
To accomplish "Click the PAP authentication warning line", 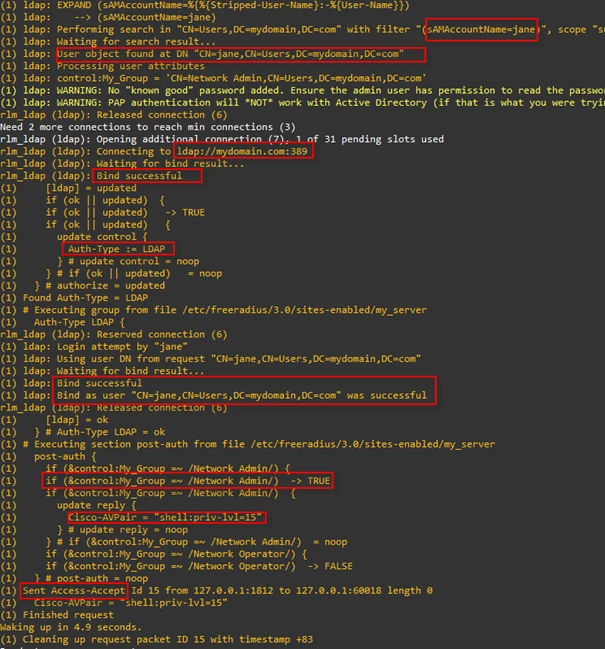I will pos(300,102).
